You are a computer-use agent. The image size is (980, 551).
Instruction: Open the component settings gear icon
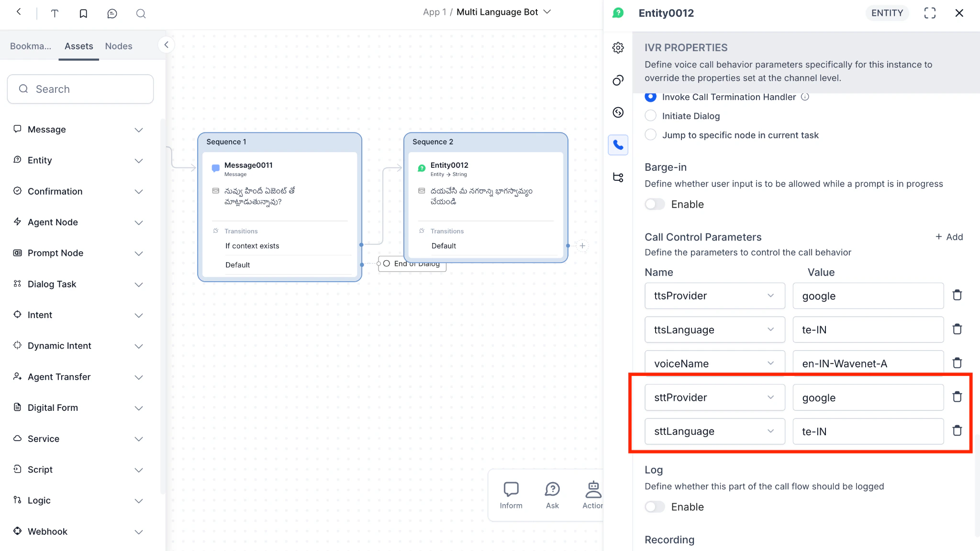pos(618,48)
